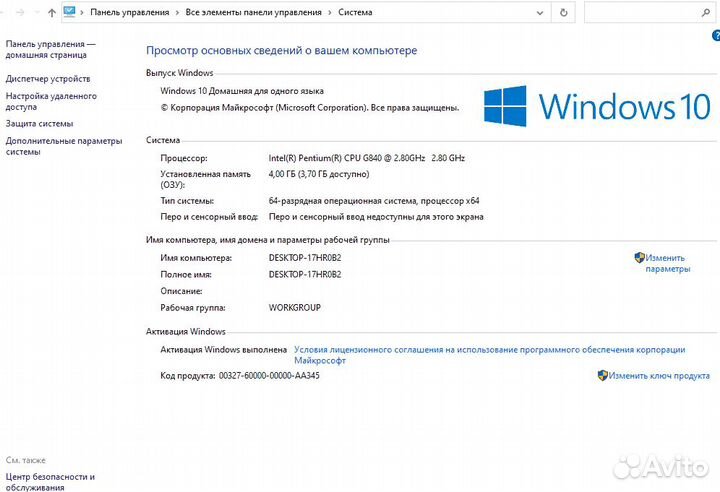Select the Система breadcrumb item
Viewport: 720px width, 492px height.
click(355, 12)
